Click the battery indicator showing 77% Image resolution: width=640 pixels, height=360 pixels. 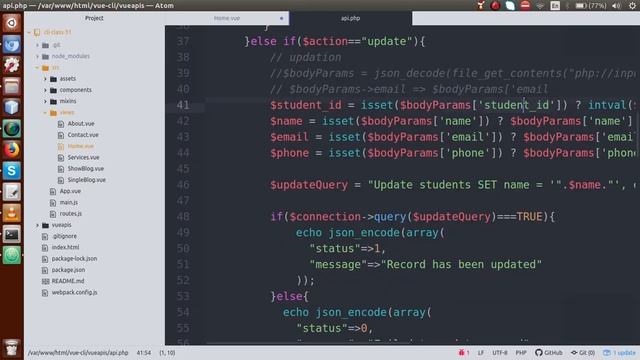(x=591, y=5)
